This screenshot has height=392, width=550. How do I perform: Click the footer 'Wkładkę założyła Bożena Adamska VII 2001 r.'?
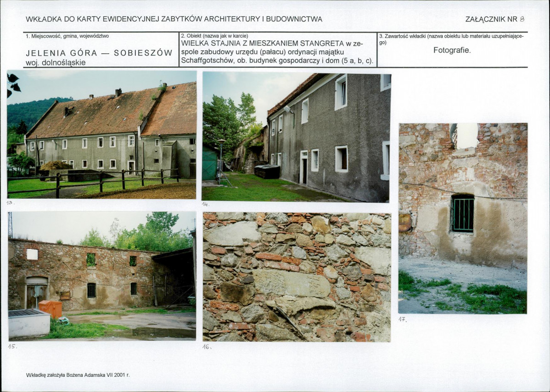click(x=78, y=375)
